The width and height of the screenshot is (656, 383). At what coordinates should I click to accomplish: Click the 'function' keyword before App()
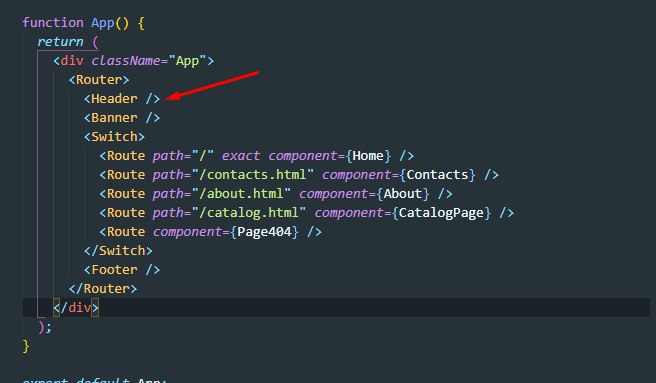tap(53, 23)
